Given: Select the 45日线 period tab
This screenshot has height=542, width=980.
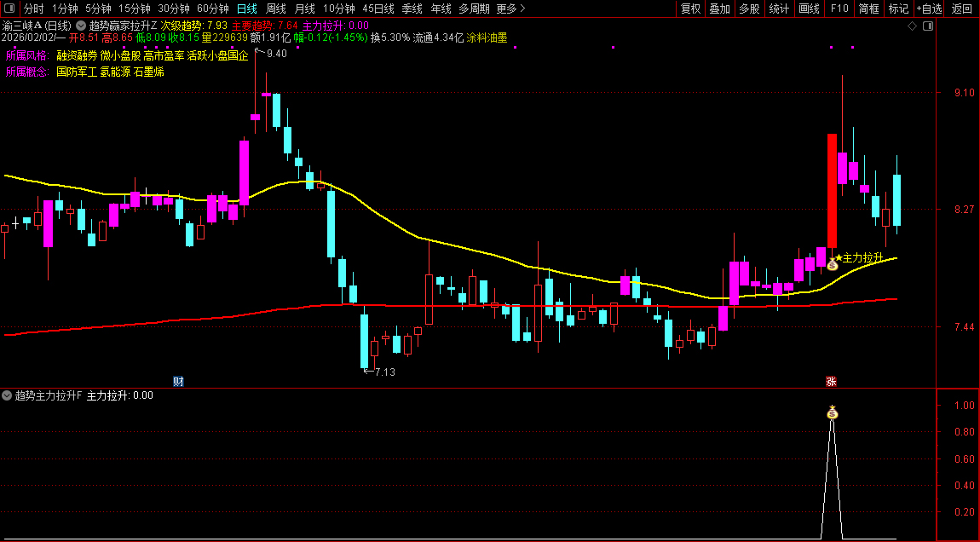Looking at the screenshot, I should 378,9.
